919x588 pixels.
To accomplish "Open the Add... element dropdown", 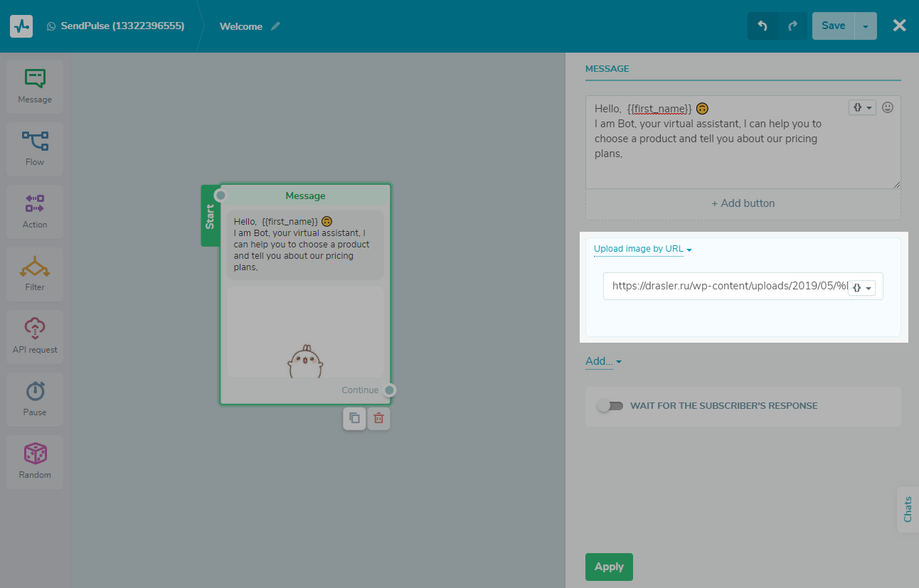I will (x=603, y=361).
